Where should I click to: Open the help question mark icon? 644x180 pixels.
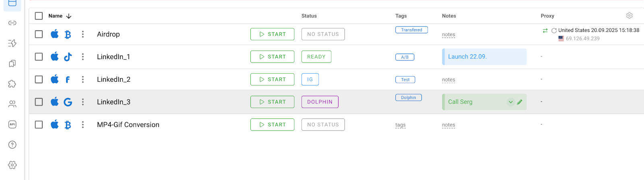pos(12,145)
